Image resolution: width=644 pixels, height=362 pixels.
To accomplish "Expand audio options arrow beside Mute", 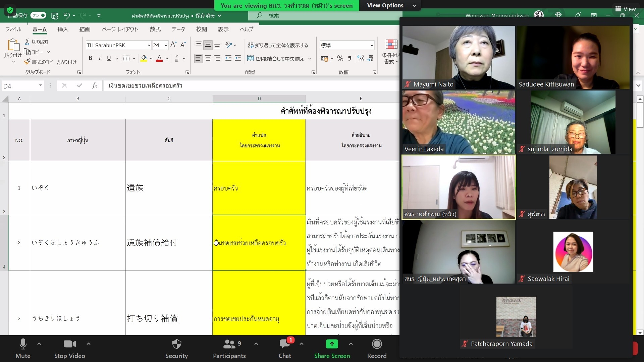I will pyautogui.click(x=39, y=344).
